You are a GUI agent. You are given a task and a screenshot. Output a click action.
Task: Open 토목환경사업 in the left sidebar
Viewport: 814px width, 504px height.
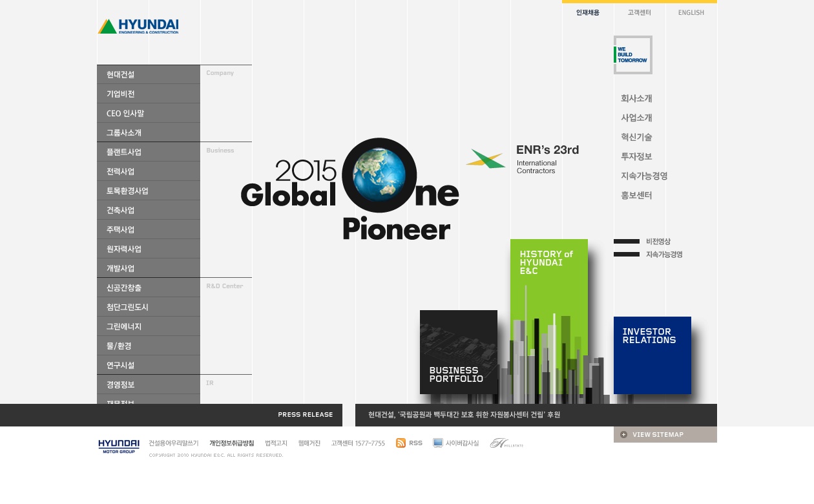pyautogui.click(x=149, y=191)
